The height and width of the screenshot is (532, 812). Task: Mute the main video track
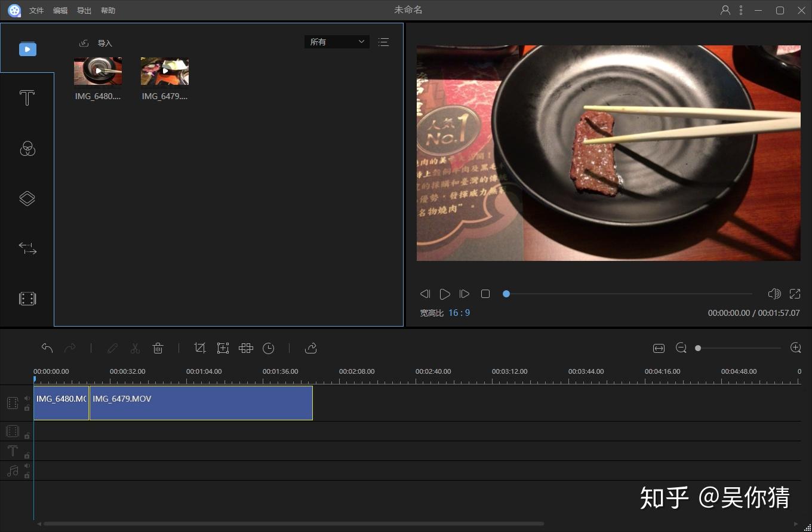tap(27, 398)
